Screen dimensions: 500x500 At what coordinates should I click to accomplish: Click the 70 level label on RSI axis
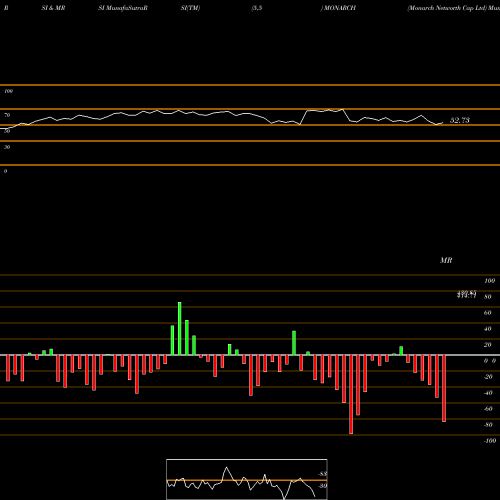7,115
